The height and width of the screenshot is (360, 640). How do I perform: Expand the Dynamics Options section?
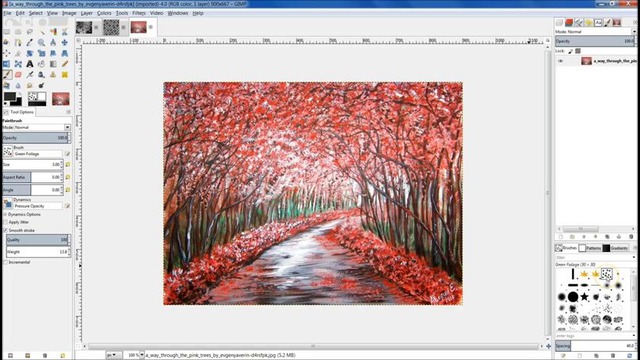[5, 214]
